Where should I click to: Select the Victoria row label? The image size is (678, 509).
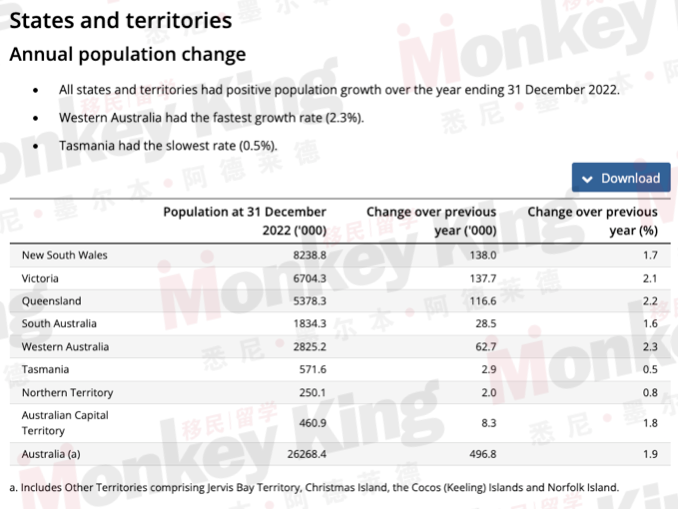(x=40, y=279)
